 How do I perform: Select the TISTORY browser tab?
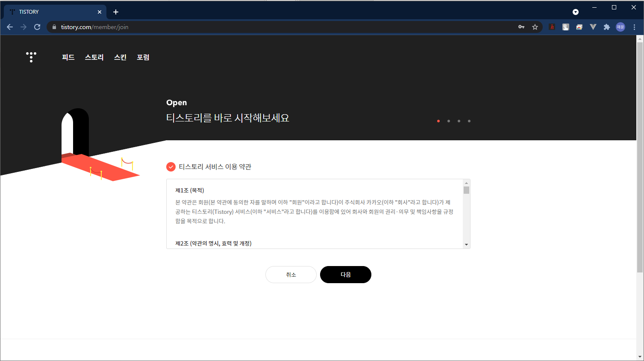click(56, 12)
